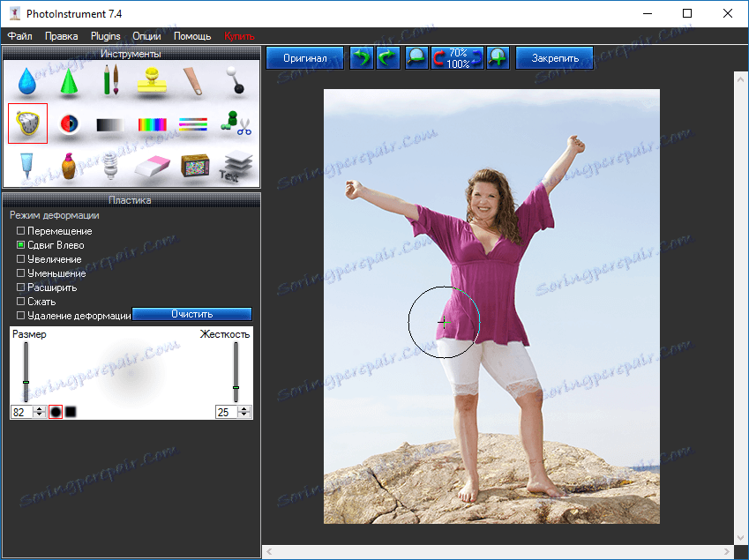Uncheck the Сдвиг Влево option

19,244
